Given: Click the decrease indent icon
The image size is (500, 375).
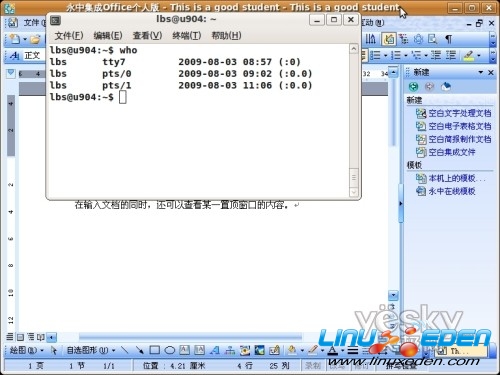Looking at the screenshot, I should [436, 55].
